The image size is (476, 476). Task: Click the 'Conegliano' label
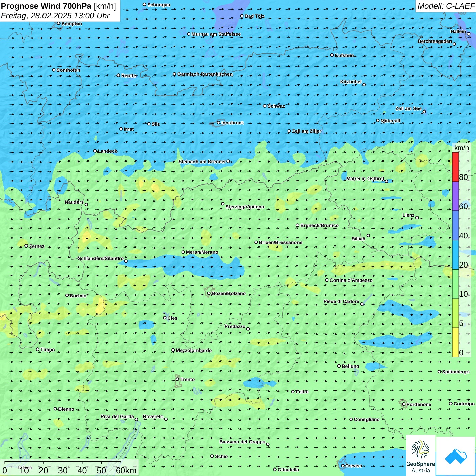coord(367,419)
